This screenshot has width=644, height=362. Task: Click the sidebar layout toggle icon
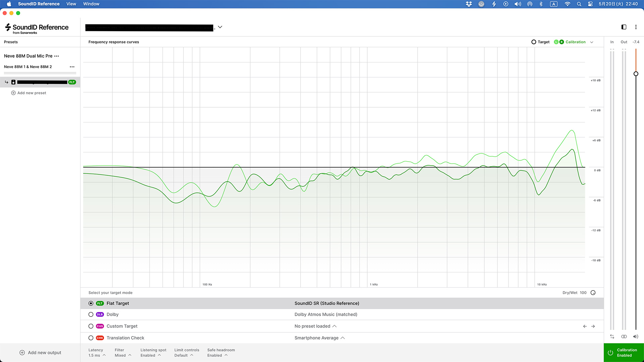point(624,27)
